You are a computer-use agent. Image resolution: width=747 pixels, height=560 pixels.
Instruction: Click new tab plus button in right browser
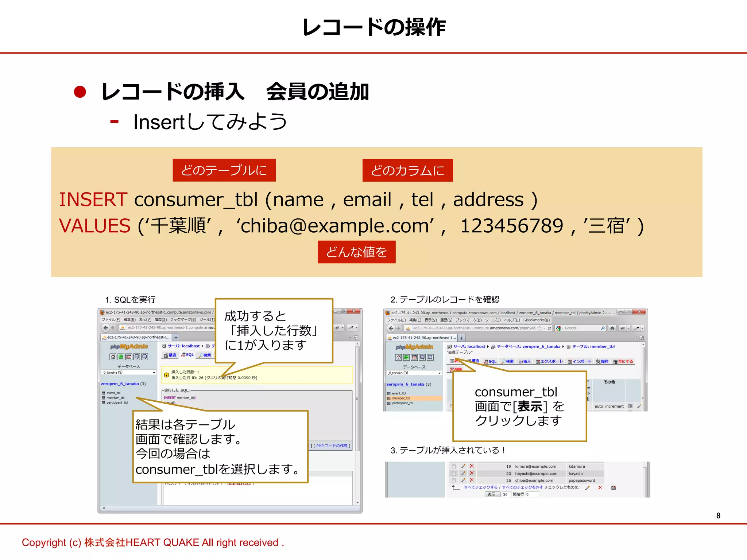pos(461,338)
